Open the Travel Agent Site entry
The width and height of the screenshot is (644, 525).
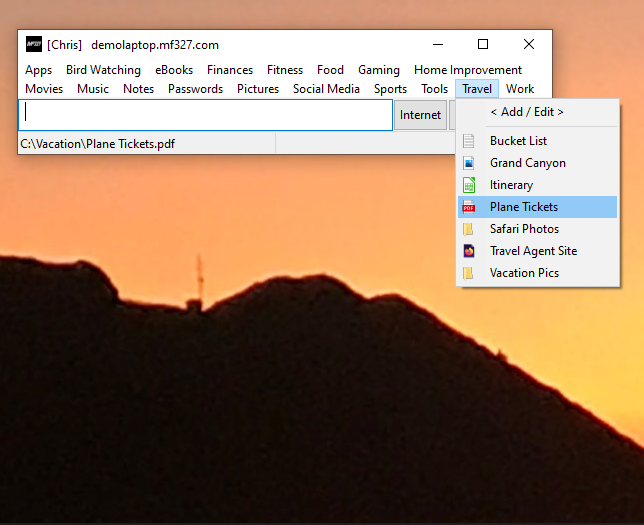[x=538, y=251]
